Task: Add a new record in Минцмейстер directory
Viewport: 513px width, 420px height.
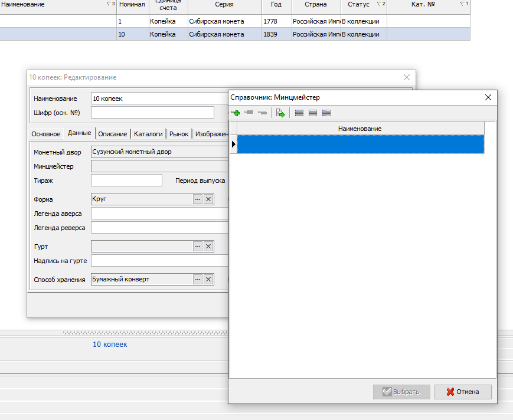Action: point(235,113)
